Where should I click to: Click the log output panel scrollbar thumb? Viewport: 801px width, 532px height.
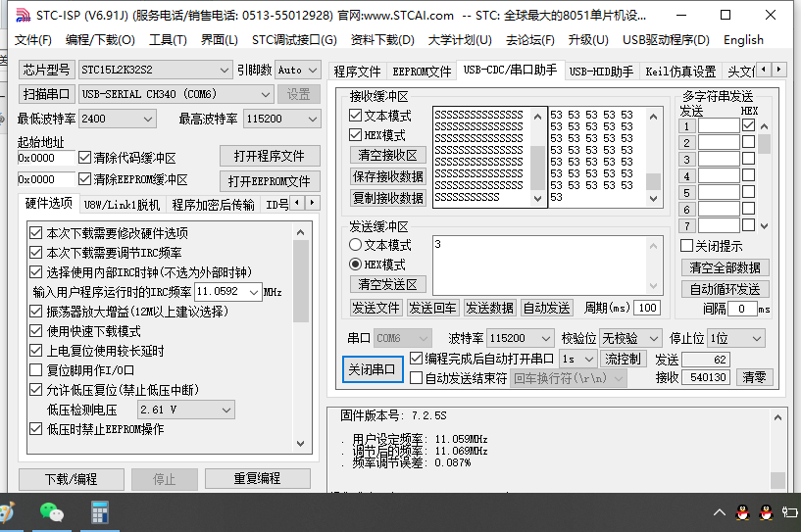click(x=777, y=480)
